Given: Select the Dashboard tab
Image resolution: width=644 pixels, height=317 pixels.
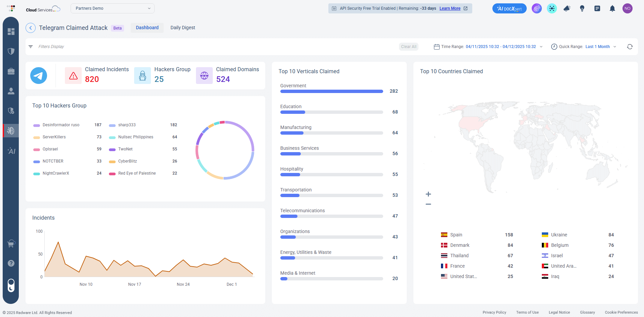Looking at the screenshot, I should point(147,28).
